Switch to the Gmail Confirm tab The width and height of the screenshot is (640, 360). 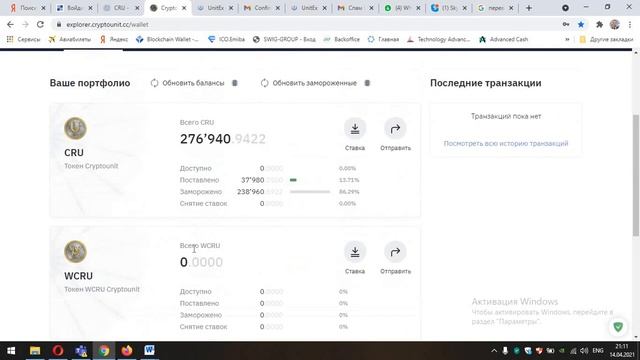pos(262,8)
